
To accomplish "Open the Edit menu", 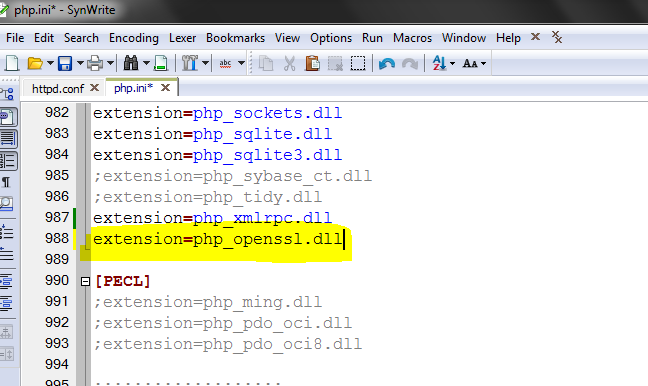I will click(x=44, y=38).
